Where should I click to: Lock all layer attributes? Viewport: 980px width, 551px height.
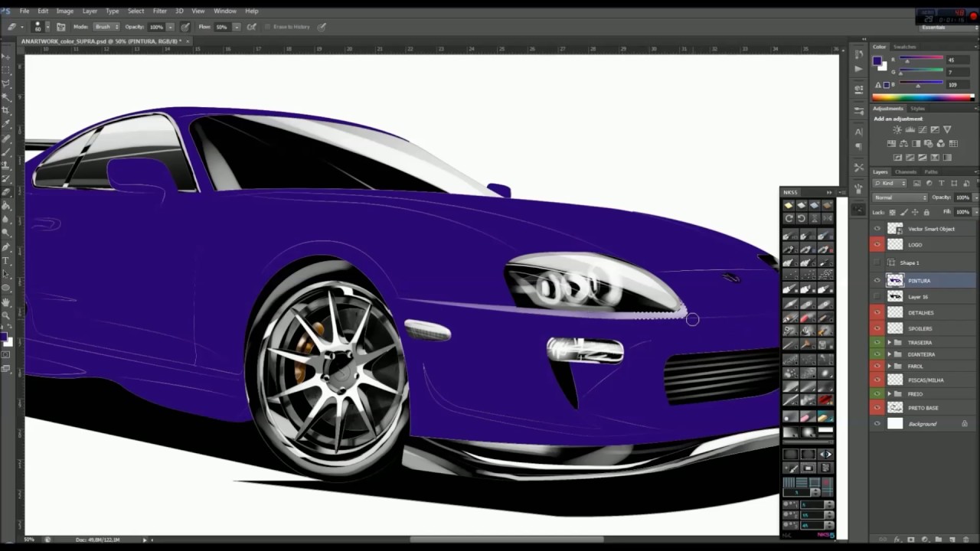tap(926, 213)
